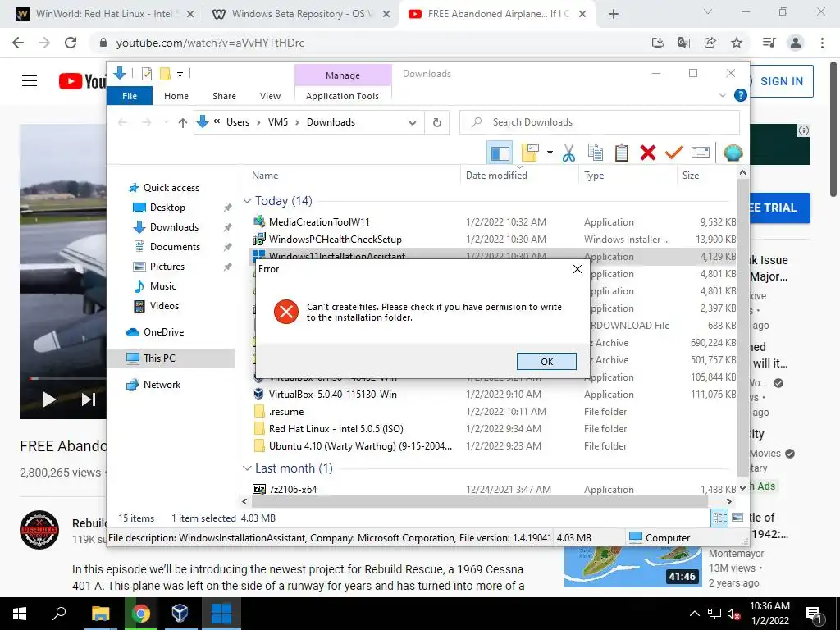The width and height of the screenshot is (840, 630).
Task: Click the Properties checkmark quick access icon
Action: click(x=147, y=74)
